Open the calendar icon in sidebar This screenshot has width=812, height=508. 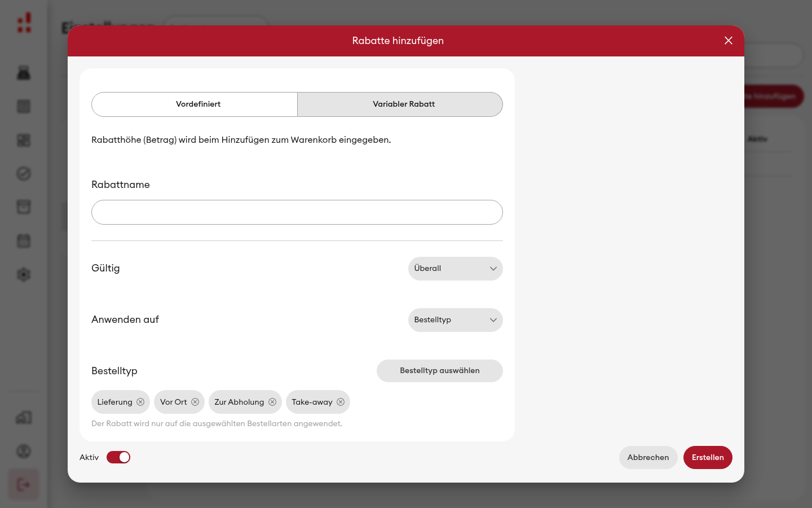(x=24, y=241)
